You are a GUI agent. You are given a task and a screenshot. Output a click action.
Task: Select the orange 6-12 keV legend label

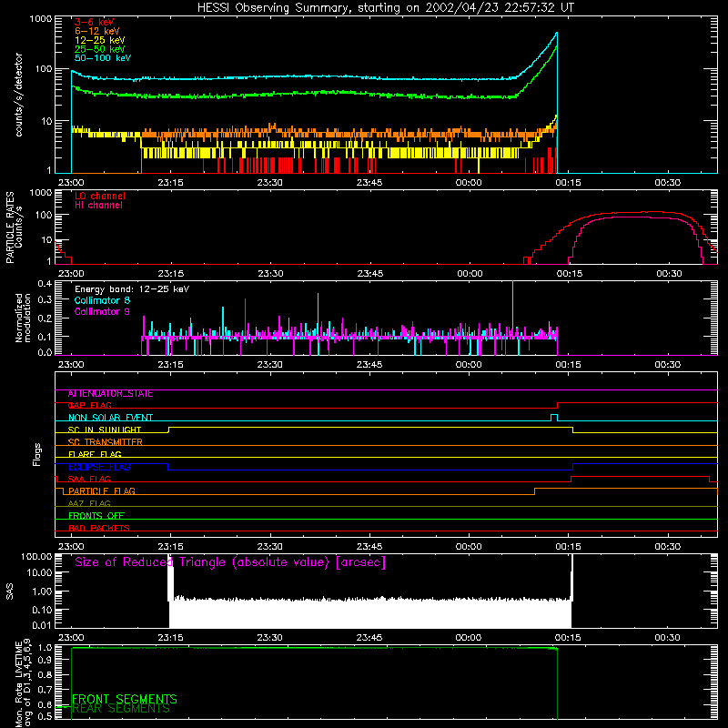pos(97,31)
